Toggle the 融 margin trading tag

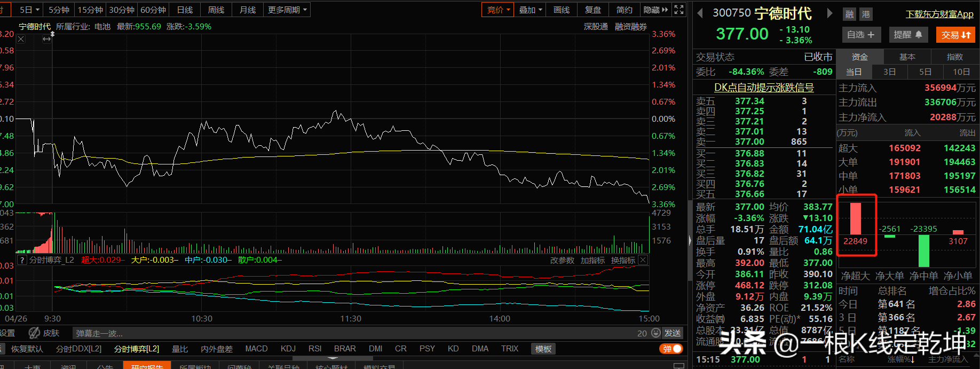click(x=849, y=14)
